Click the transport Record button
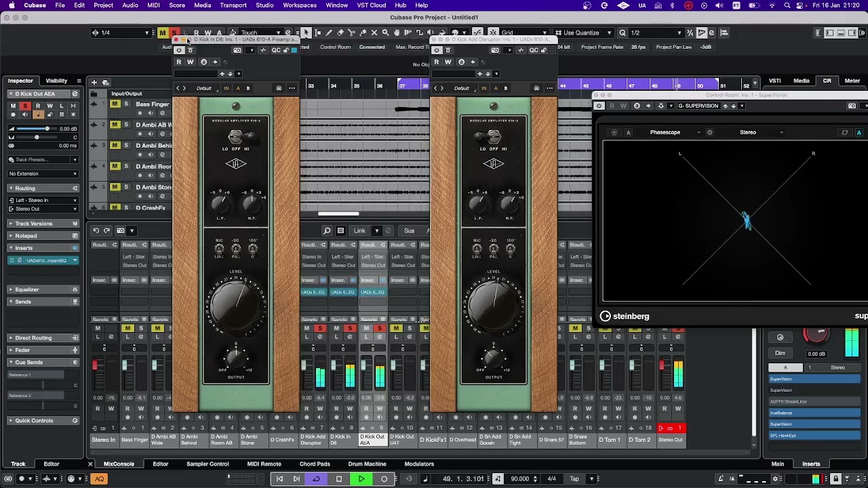Viewport: 868px width, 488px height. point(384,479)
